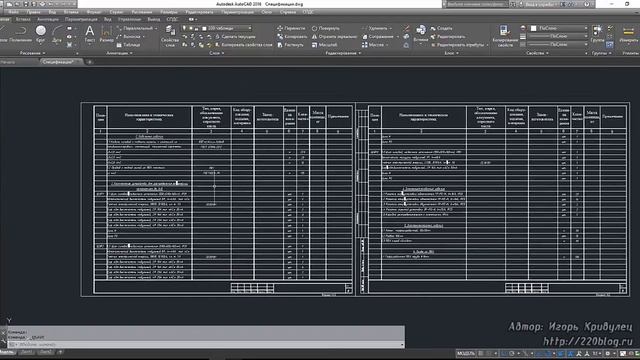The width and height of the screenshot is (640, 360).
Task: Click the Mirror (Отразить зеркально) tool
Action: click(334, 36)
